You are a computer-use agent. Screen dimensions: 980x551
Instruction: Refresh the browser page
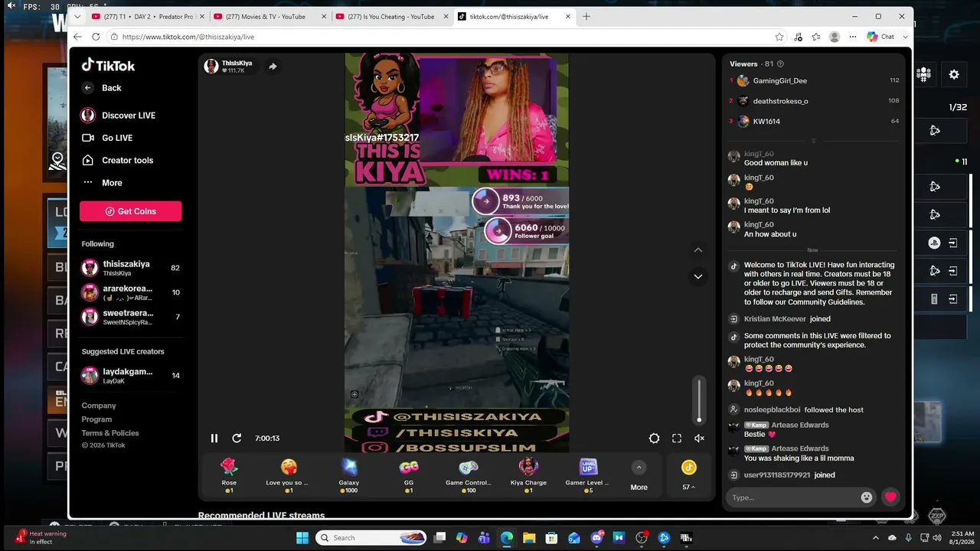[96, 37]
